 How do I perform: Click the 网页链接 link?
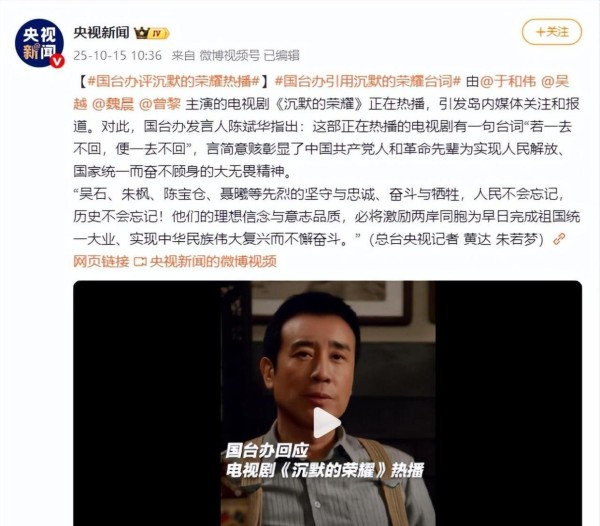click(x=101, y=262)
